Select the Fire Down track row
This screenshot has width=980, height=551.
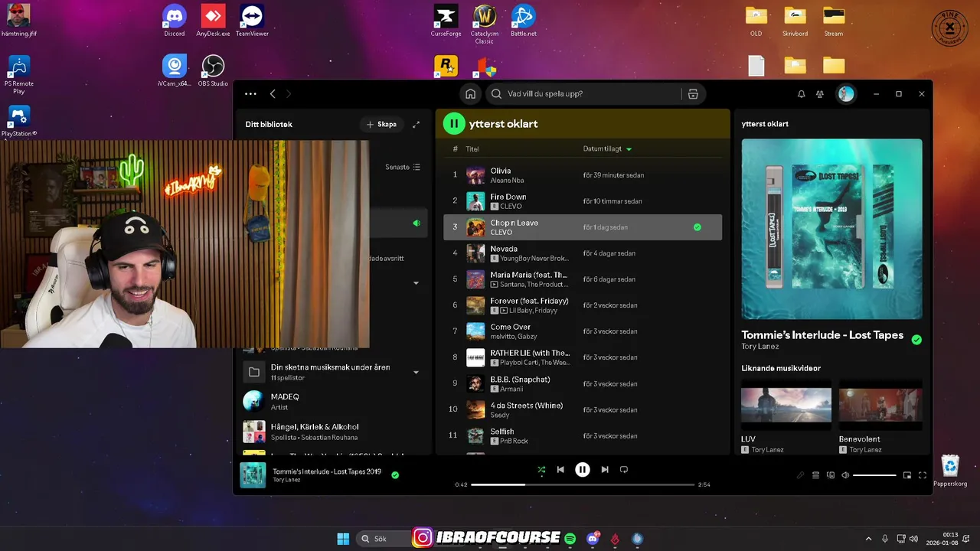[x=583, y=201]
